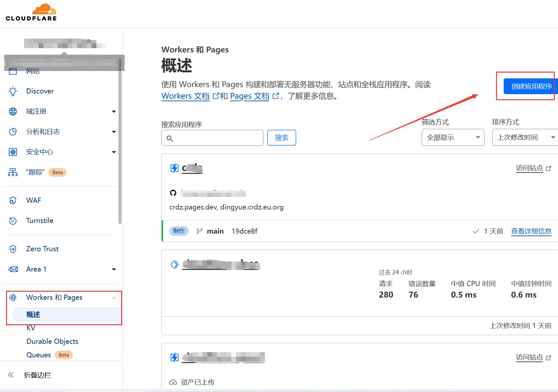Click the sidebar vertical scrollbar
The width and height of the screenshot is (558, 392).
(x=120, y=141)
